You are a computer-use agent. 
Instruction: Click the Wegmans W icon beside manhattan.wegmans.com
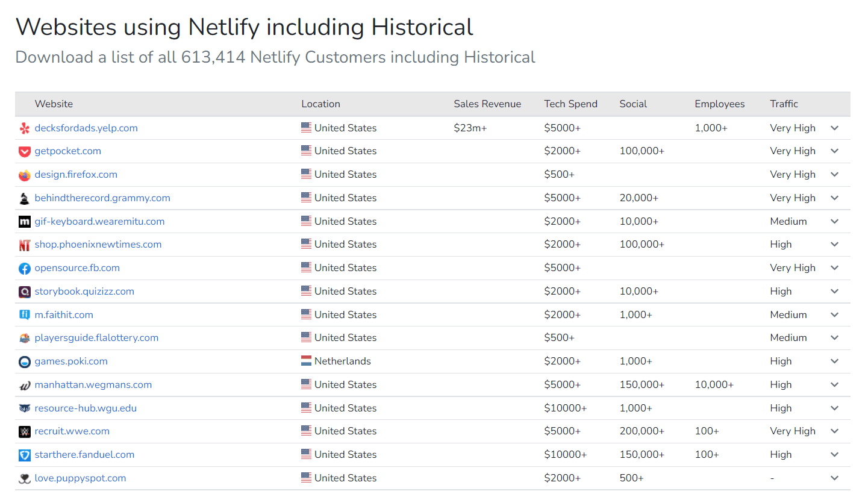24,384
